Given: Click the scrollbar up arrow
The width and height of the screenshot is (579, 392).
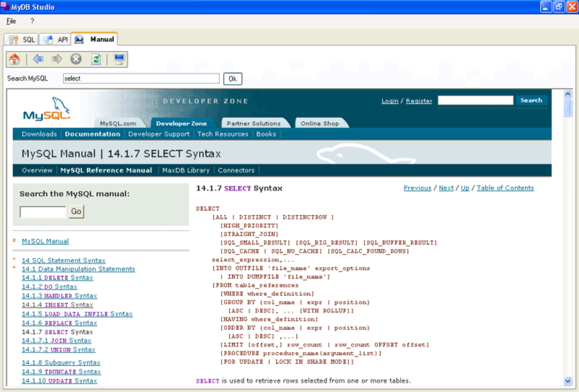Looking at the screenshot, I should [568, 94].
